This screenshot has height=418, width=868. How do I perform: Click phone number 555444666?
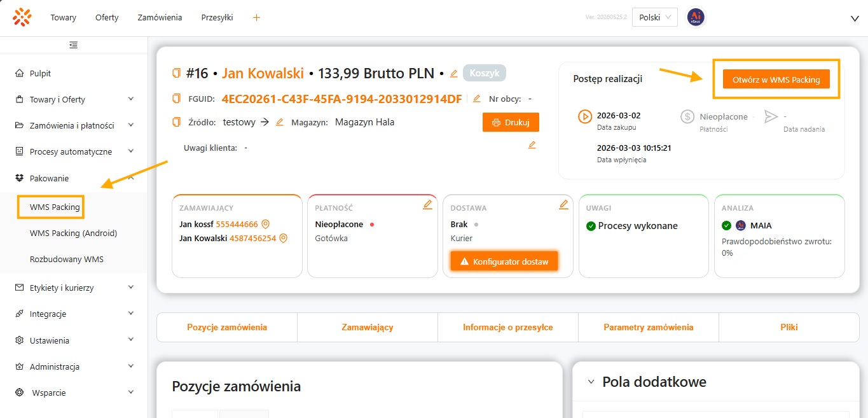(x=237, y=225)
